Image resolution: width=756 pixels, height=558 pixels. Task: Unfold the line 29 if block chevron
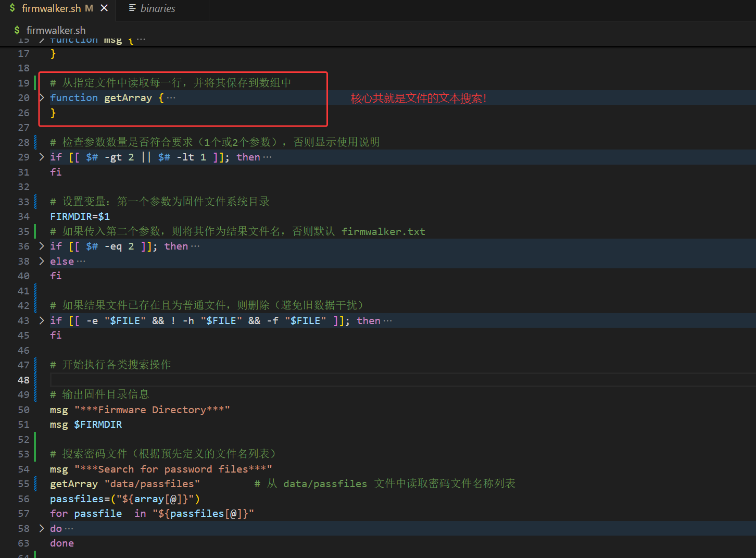pyautogui.click(x=42, y=157)
